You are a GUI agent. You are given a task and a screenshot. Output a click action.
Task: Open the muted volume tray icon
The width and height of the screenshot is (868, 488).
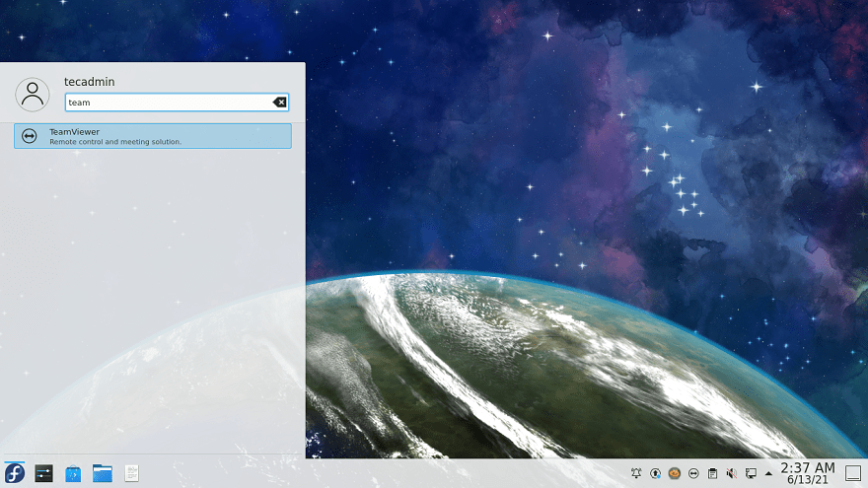[x=732, y=473]
